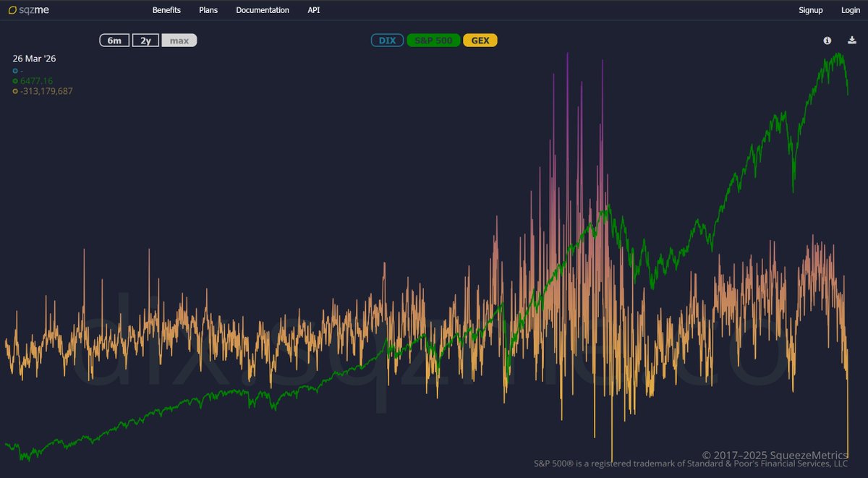Open the Plans menu item
Viewport: 868px width, 478px height.
click(208, 10)
